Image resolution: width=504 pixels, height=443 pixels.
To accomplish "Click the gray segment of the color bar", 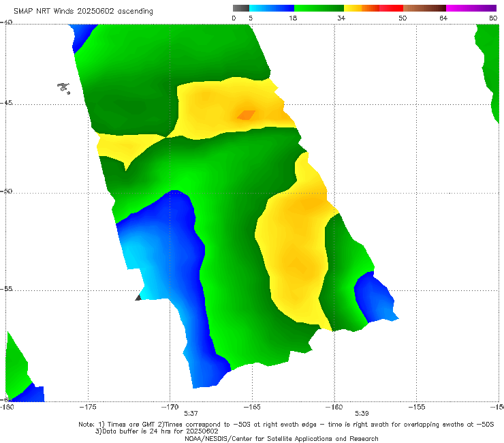I will 241,8.
